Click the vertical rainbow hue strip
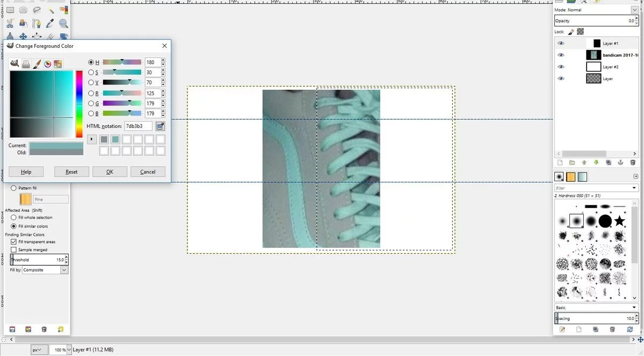Screen dimensions: 644x356 (79, 104)
